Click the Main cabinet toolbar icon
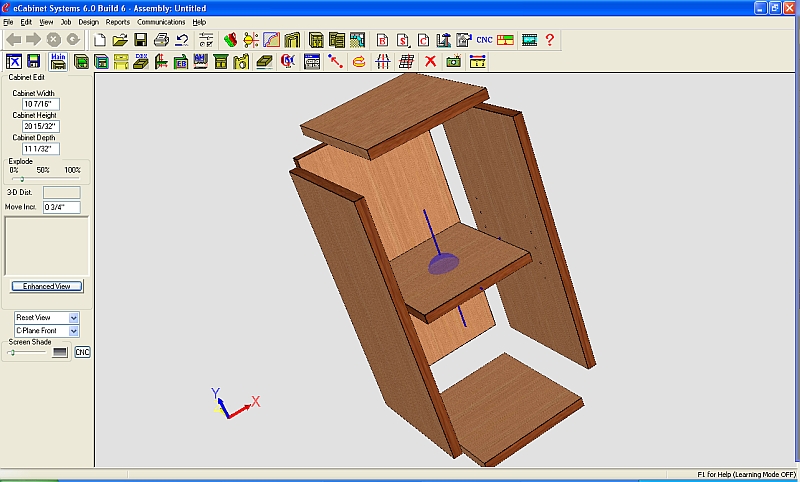The height and width of the screenshot is (482, 800). click(58, 62)
